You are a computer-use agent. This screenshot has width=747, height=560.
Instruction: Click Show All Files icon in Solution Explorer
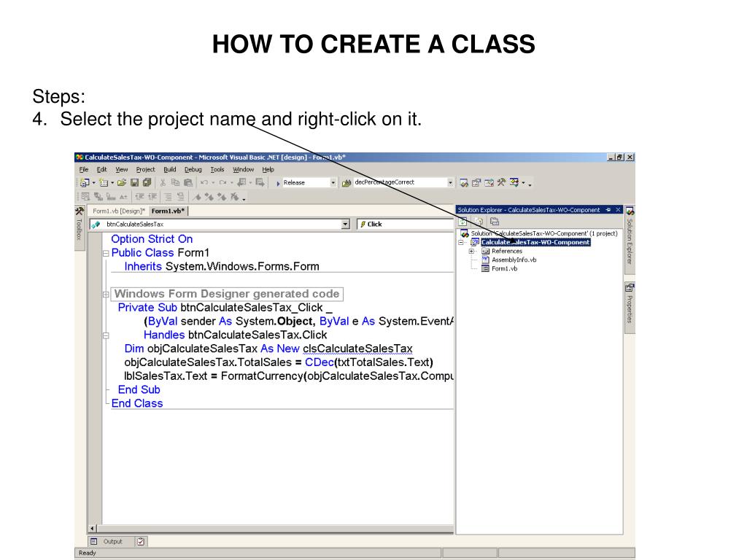[x=479, y=222]
